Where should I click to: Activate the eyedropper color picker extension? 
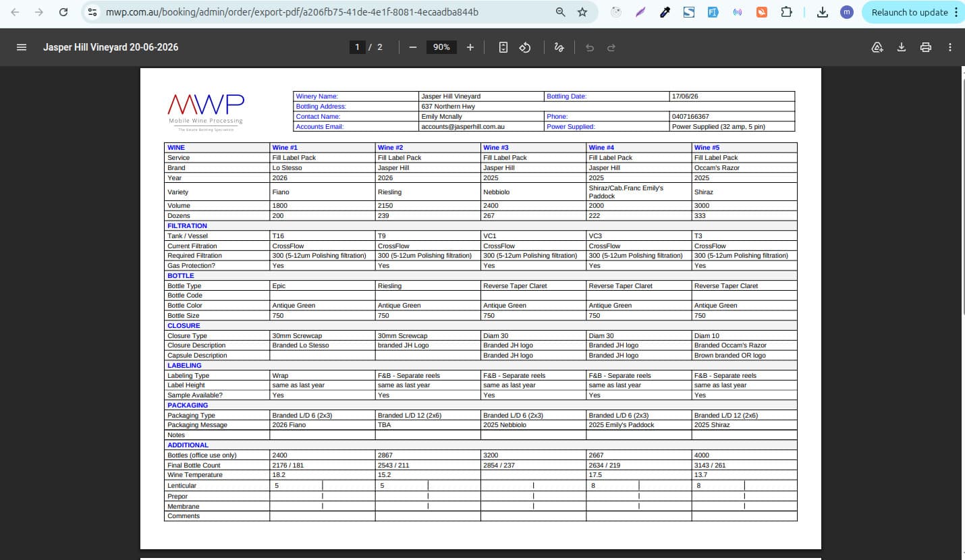pos(665,12)
